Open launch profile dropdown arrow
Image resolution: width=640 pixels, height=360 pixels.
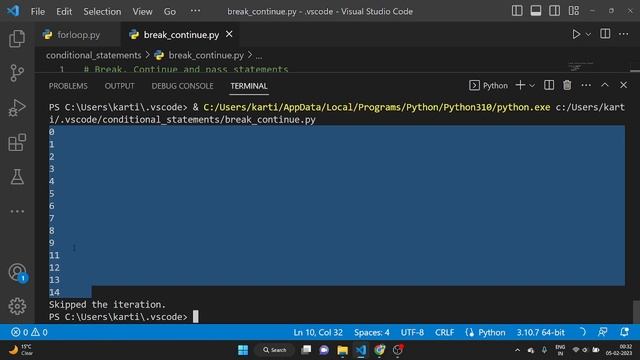click(x=532, y=86)
